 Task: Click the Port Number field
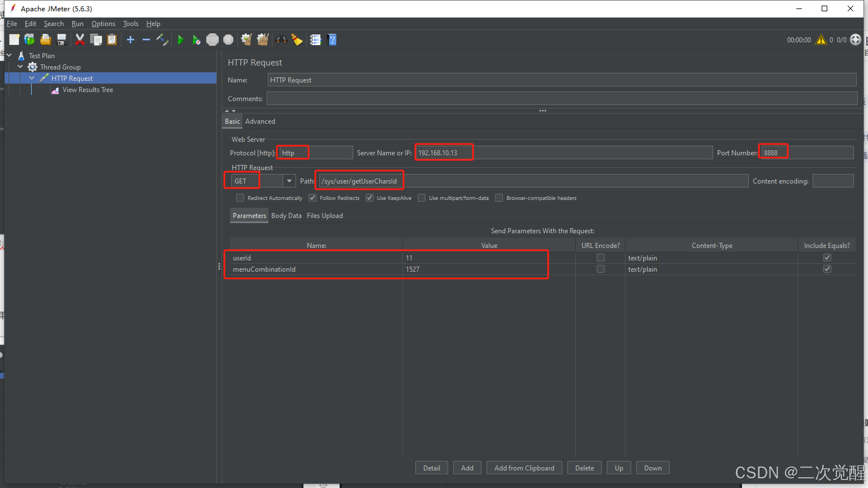807,152
